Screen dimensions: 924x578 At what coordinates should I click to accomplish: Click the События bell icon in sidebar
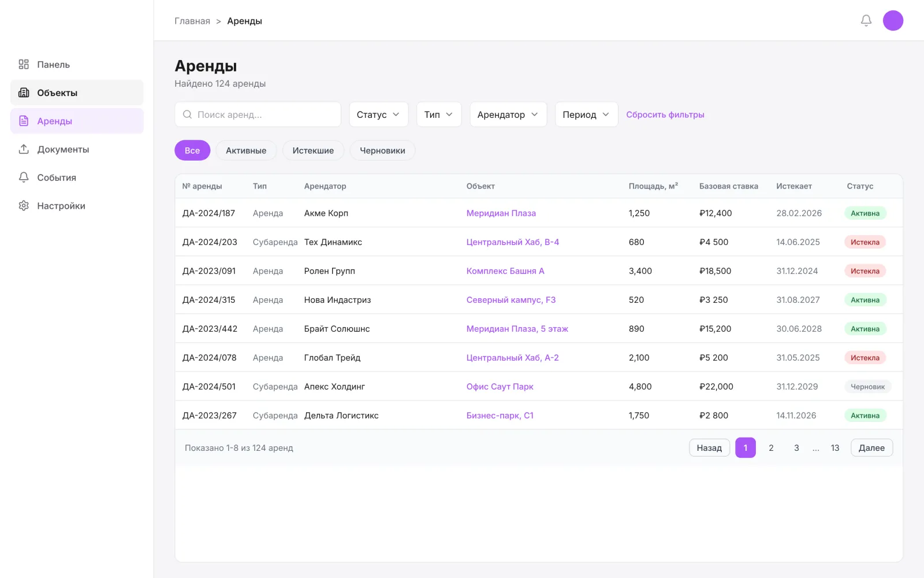24,177
